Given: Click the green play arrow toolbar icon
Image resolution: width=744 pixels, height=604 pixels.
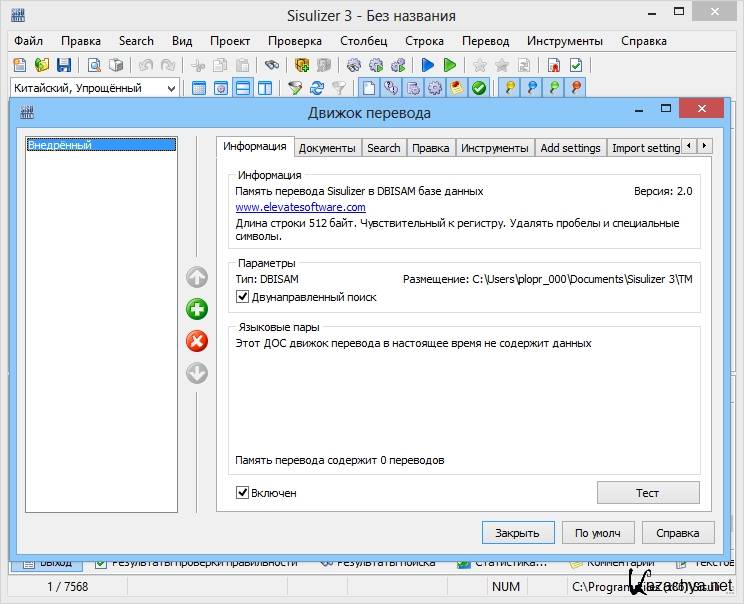Looking at the screenshot, I should tap(450, 65).
